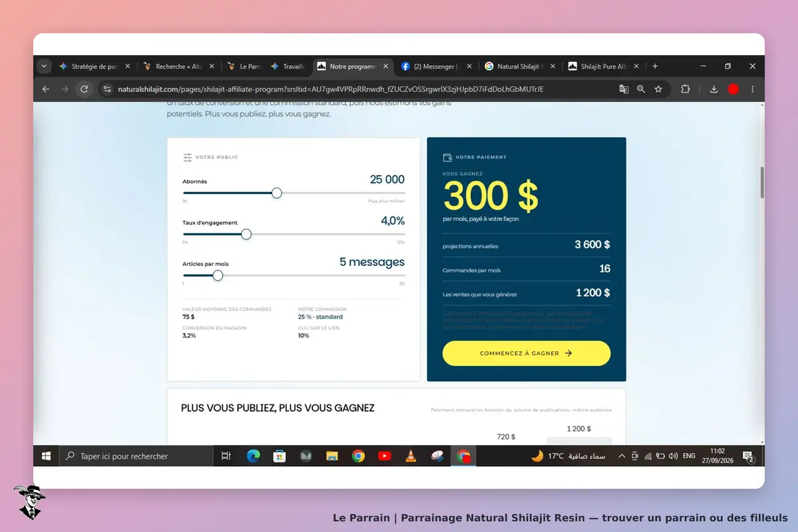Image resolution: width=798 pixels, height=532 pixels.
Task: Click the taskbar search box
Action: coord(136,456)
